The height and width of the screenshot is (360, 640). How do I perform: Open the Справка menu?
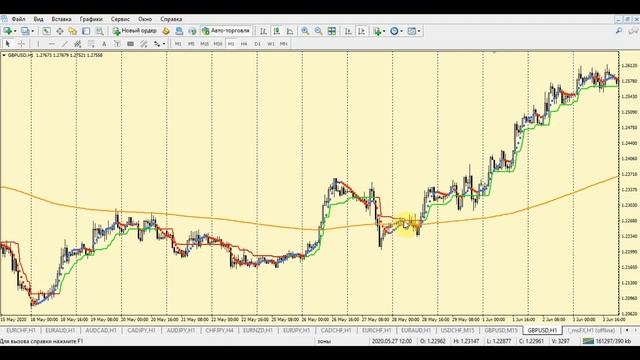coord(171,19)
